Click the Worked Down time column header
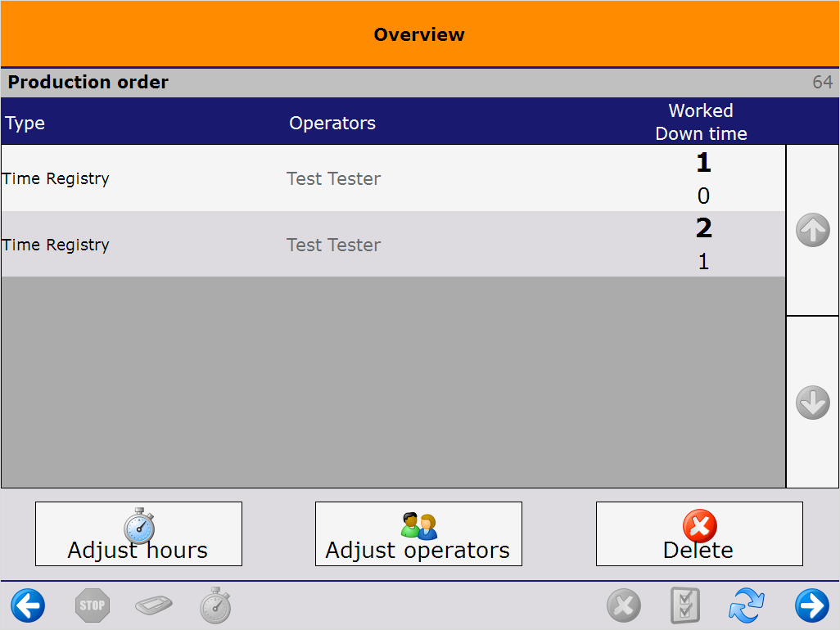Image resolution: width=840 pixels, height=630 pixels. click(x=701, y=122)
